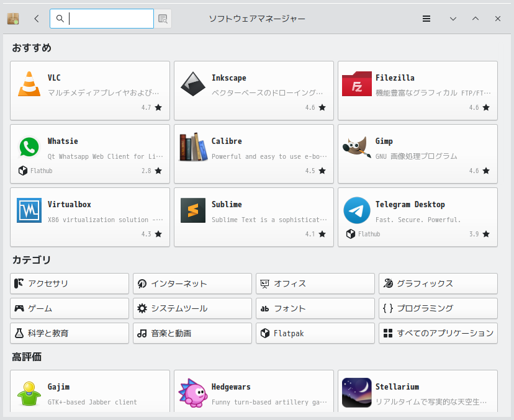Click the Whatsie green chat icon
Screen dimensions: 514x420
coord(29,147)
